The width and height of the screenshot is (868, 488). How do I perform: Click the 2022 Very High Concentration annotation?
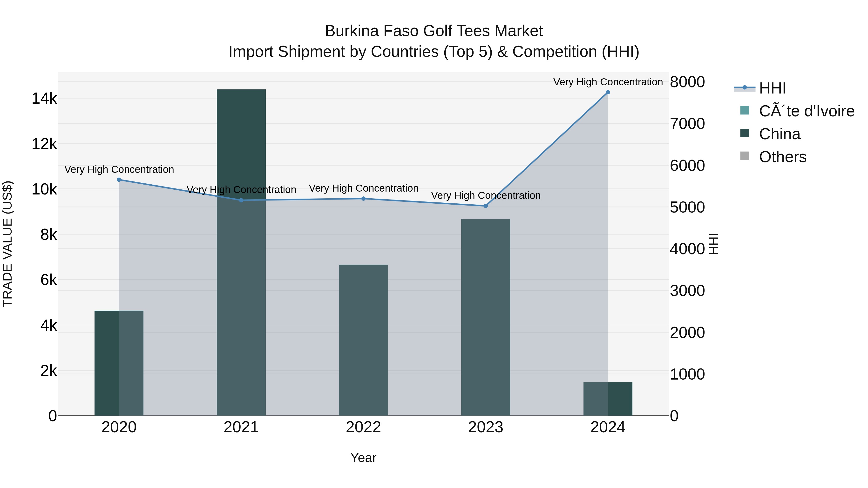click(364, 188)
